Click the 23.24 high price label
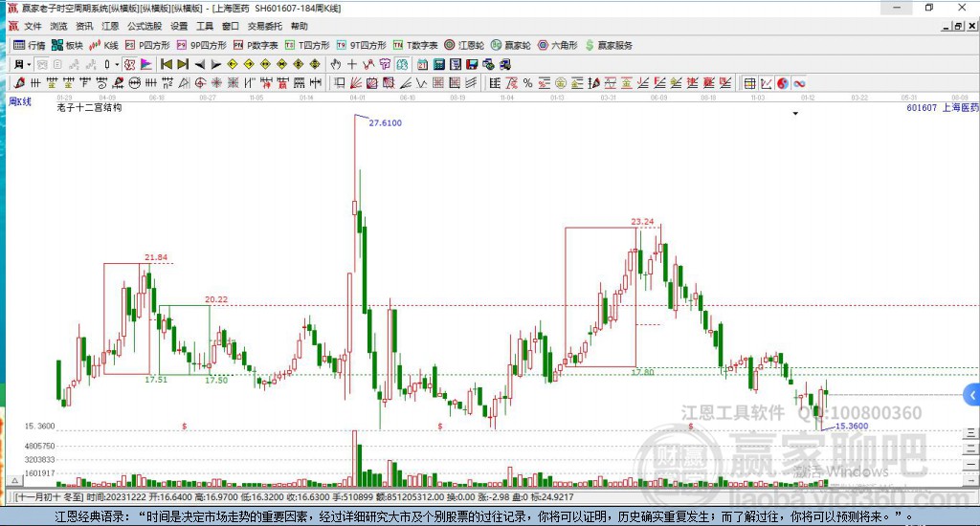 point(642,221)
